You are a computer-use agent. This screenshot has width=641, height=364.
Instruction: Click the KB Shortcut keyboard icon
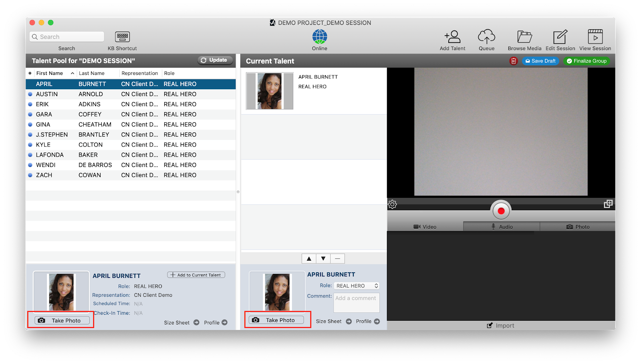[x=122, y=37]
